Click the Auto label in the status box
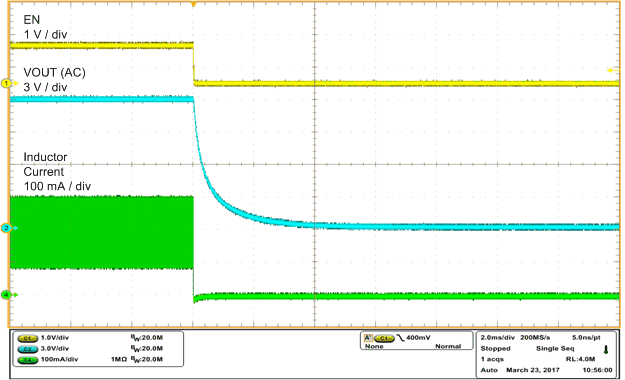 coord(489,370)
